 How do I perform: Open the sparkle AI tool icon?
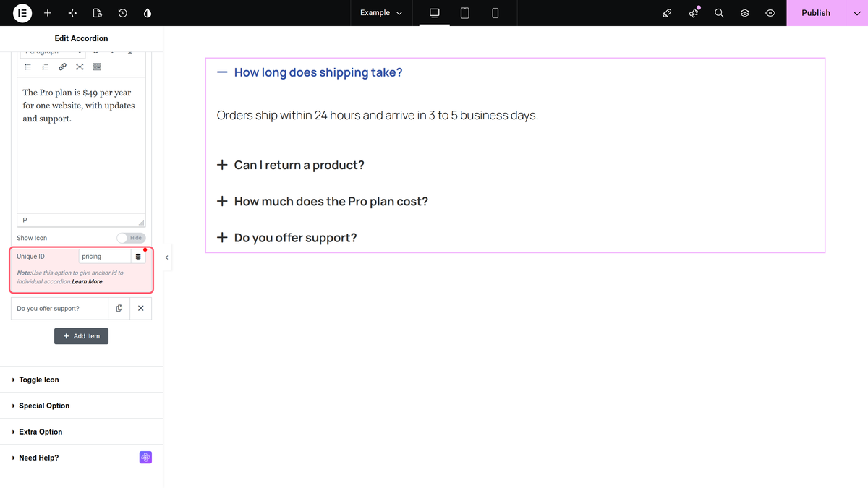pyautogui.click(x=72, y=13)
